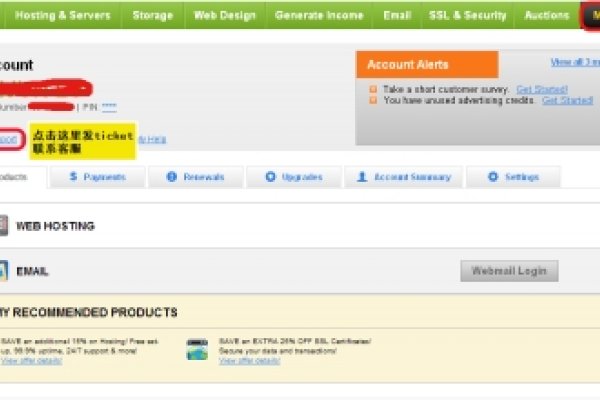Click the Email product icon
The height and width of the screenshot is (400, 600).
3,270
